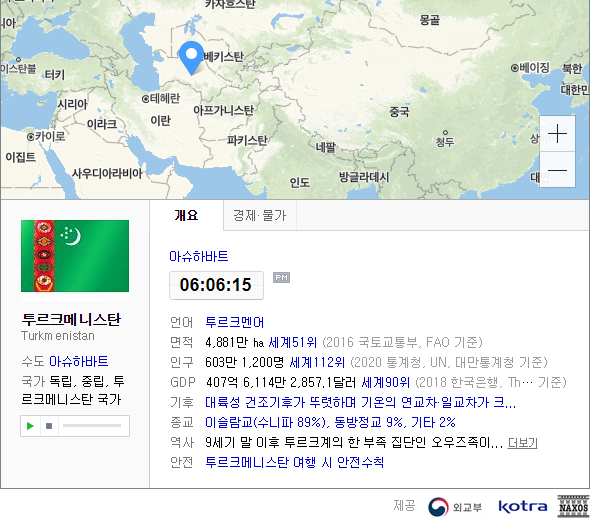Screen dimensions: 591x521
Task: Click the kotra provider logo
Action: click(523, 506)
